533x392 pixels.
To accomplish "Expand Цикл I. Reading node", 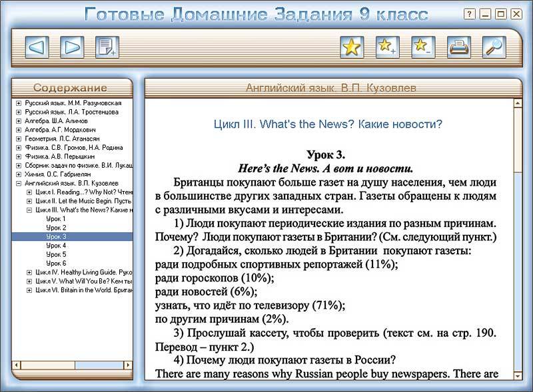I will [x=29, y=192].
